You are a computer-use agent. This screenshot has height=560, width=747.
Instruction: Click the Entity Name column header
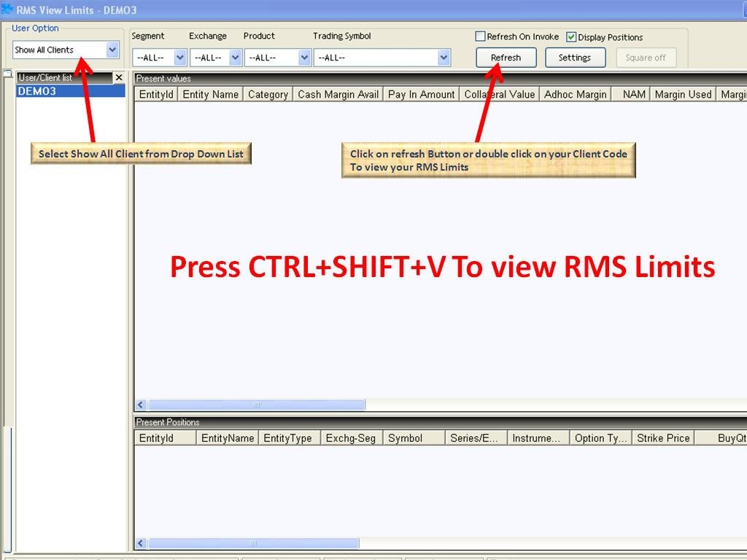210,94
